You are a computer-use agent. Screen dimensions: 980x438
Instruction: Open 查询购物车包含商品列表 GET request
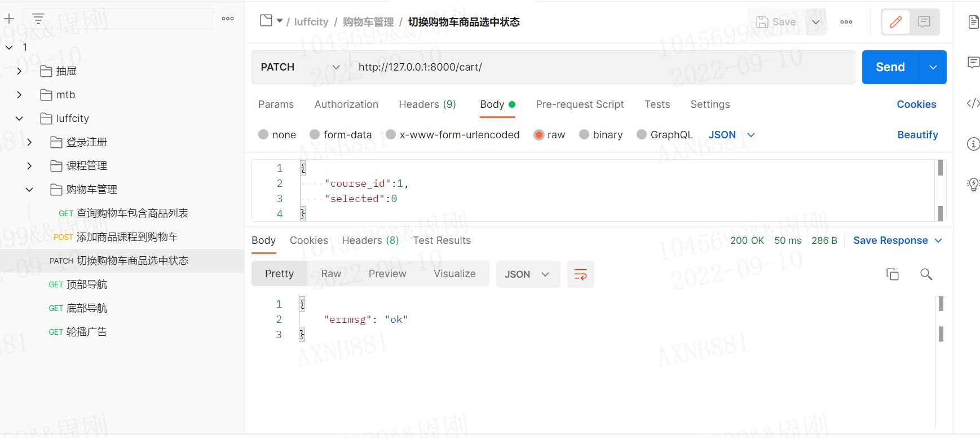coord(122,213)
